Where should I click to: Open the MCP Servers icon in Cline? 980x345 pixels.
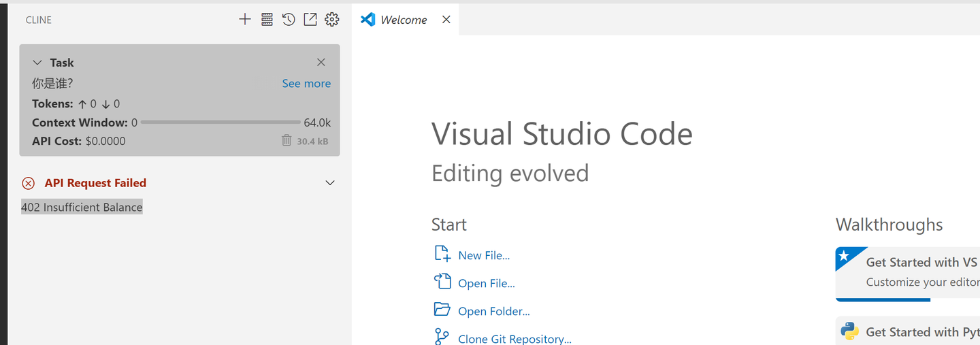[x=267, y=20]
